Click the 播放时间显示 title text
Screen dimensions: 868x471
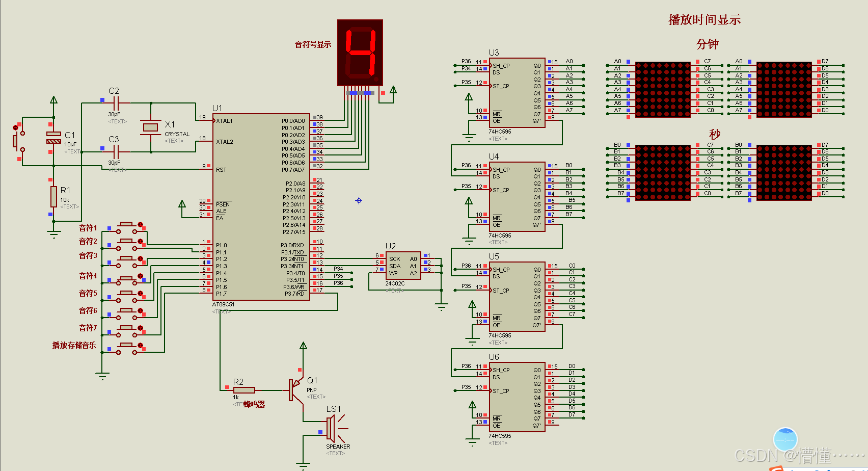(x=704, y=20)
